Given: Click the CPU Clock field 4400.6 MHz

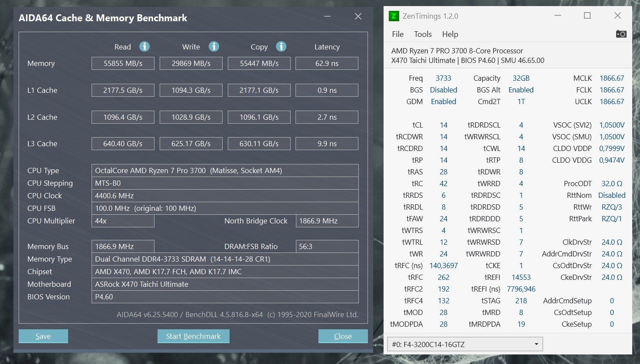Looking at the screenshot, I should pos(225,196).
